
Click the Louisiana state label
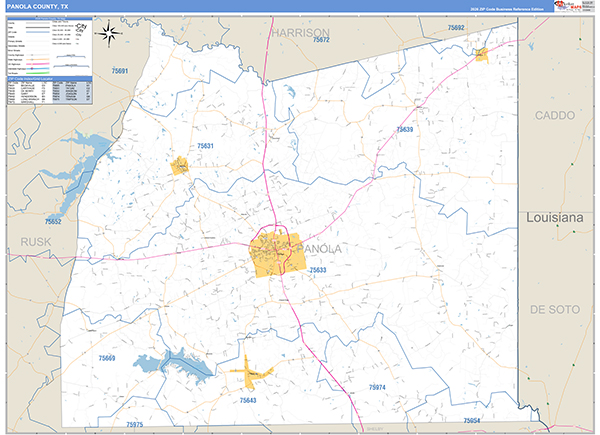point(556,216)
